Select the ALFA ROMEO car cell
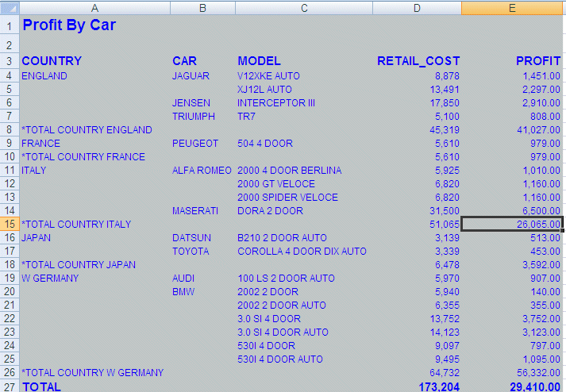 [x=202, y=171]
